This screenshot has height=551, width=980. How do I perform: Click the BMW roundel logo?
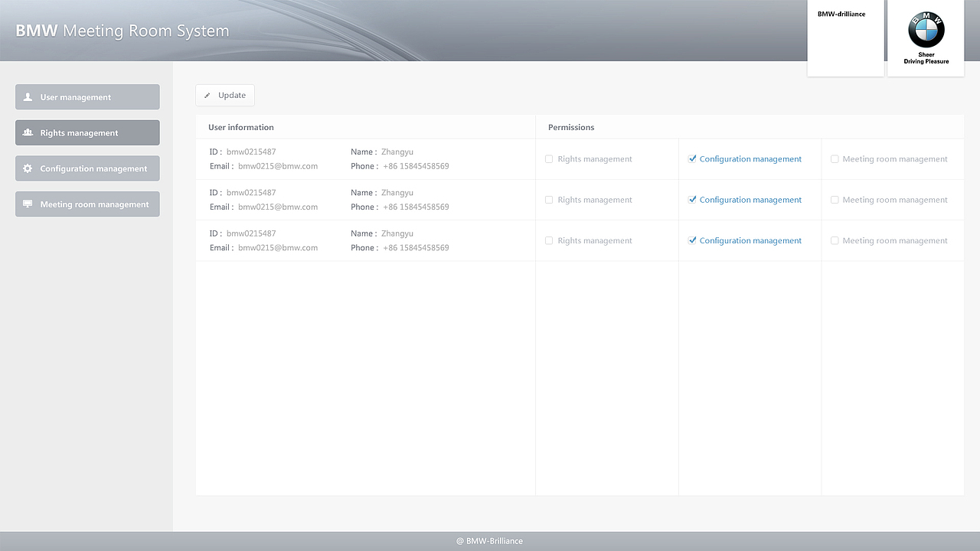[x=926, y=31]
